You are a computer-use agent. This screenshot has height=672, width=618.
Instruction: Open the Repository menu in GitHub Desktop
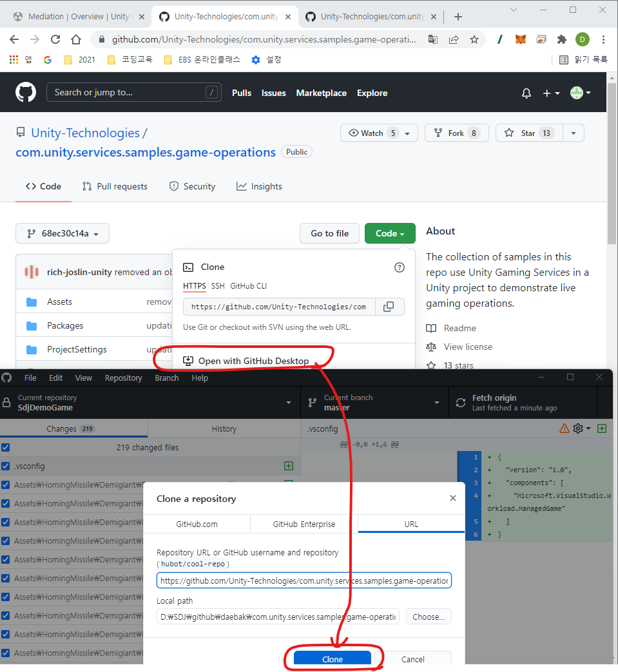124,378
